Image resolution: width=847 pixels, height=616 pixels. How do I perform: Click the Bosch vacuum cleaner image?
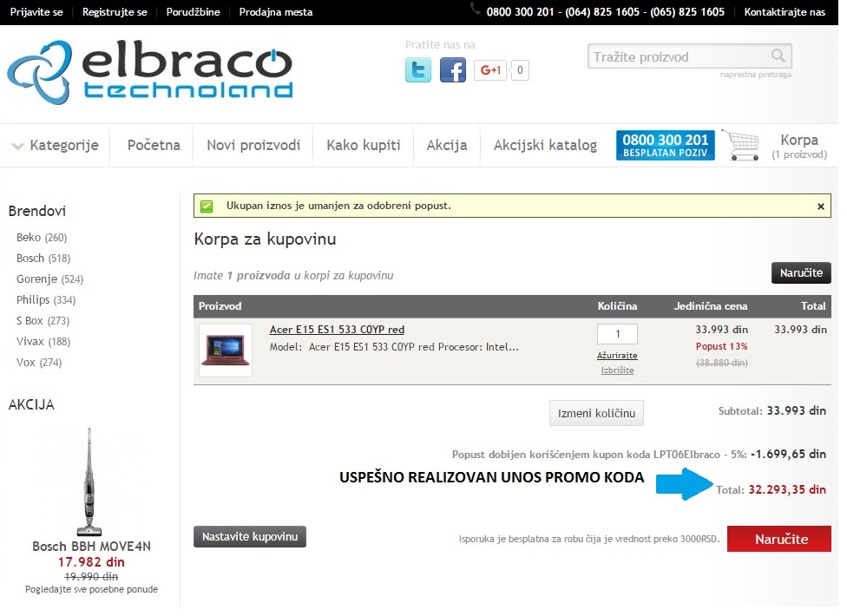pos(89,482)
